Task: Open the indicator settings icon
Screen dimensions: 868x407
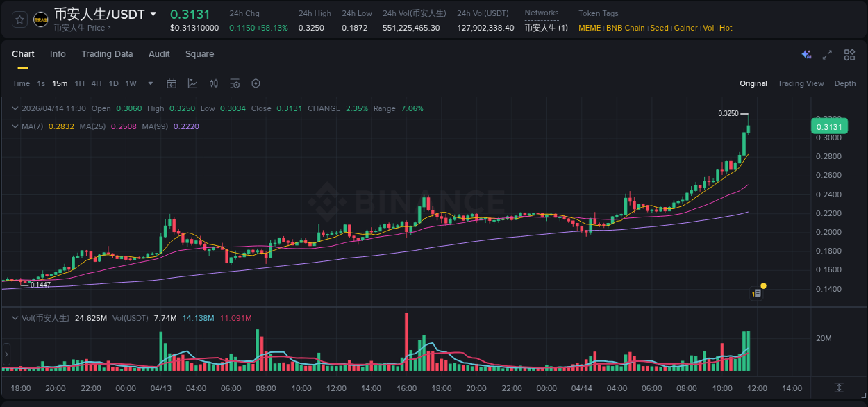Action: coord(235,83)
